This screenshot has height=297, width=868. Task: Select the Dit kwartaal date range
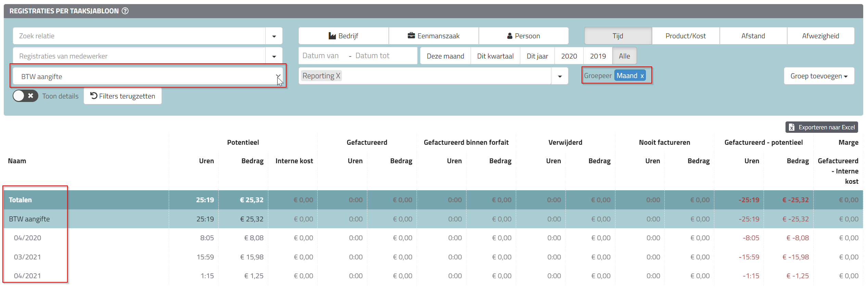(495, 56)
